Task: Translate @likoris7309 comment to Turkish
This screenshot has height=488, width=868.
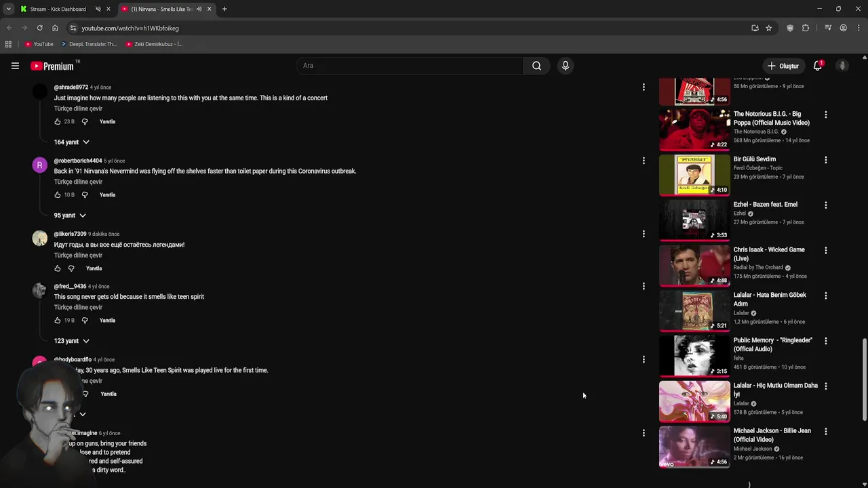Action: 78,256
